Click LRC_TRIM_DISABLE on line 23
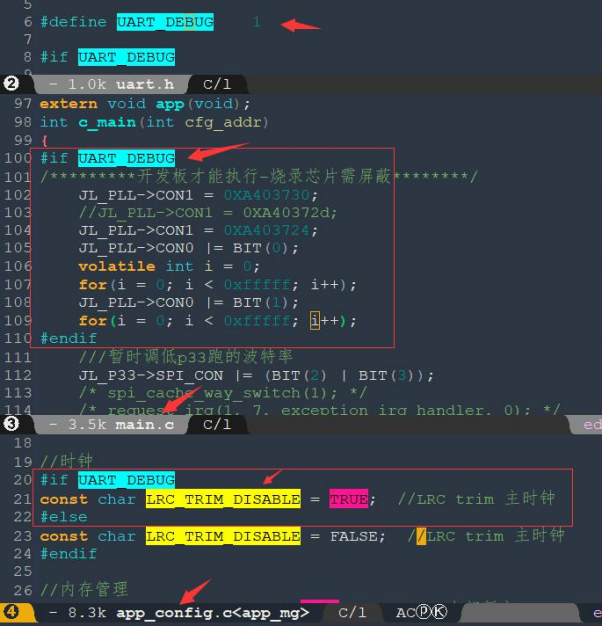The height and width of the screenshot is (626, 602). 223,536
